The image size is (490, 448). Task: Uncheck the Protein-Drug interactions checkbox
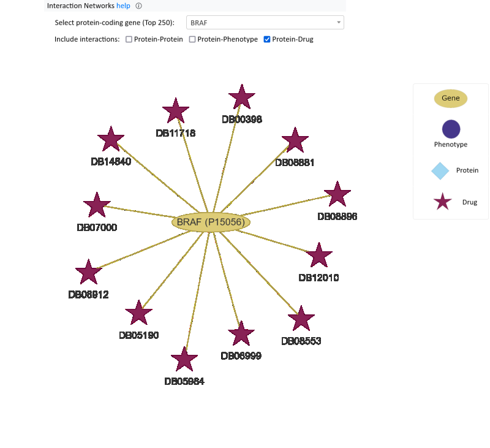267,39
